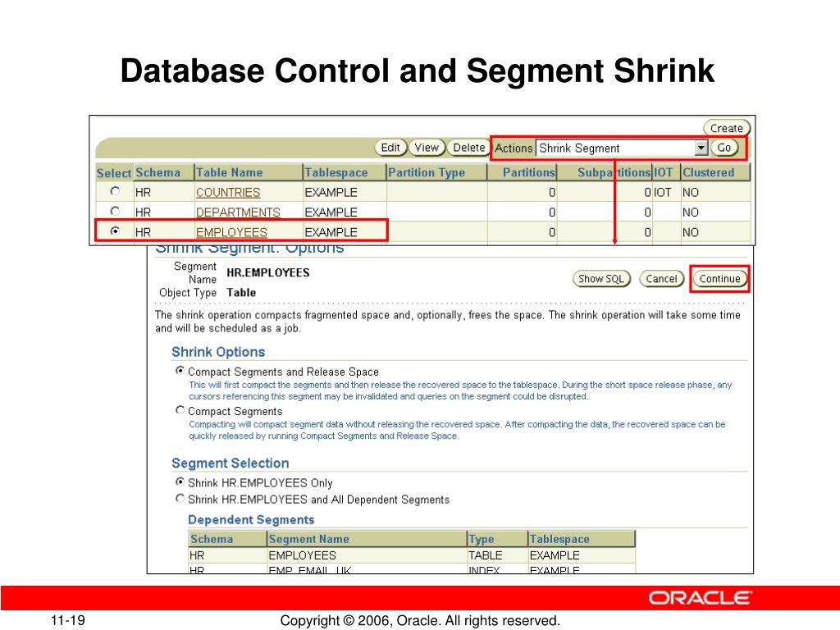The image size is (840, 630).
Task: Click the Show SQL button
Action: point(601,279)
